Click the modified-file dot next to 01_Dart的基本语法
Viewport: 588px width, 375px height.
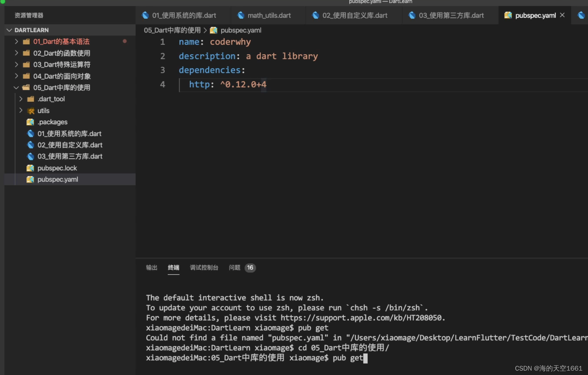[x=125, y=41]
